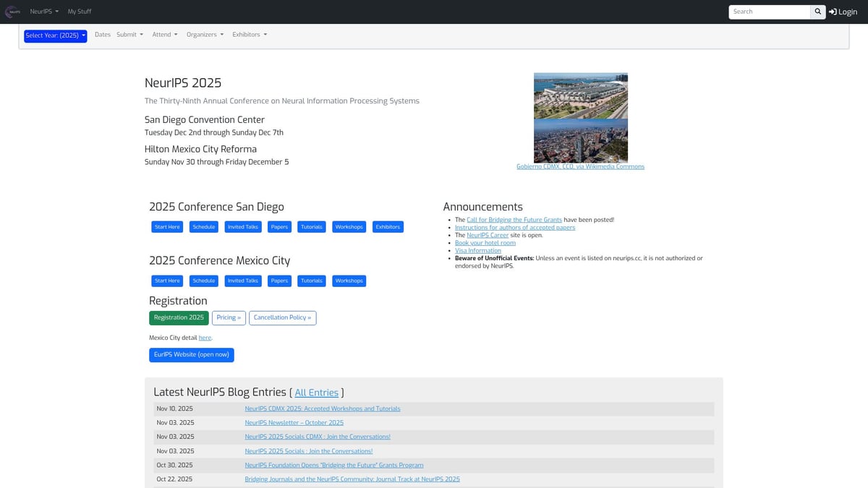This screenshot has height=488, width=868.
Task: Click the EurIPS Website button
Action: (x=191, y=354)
